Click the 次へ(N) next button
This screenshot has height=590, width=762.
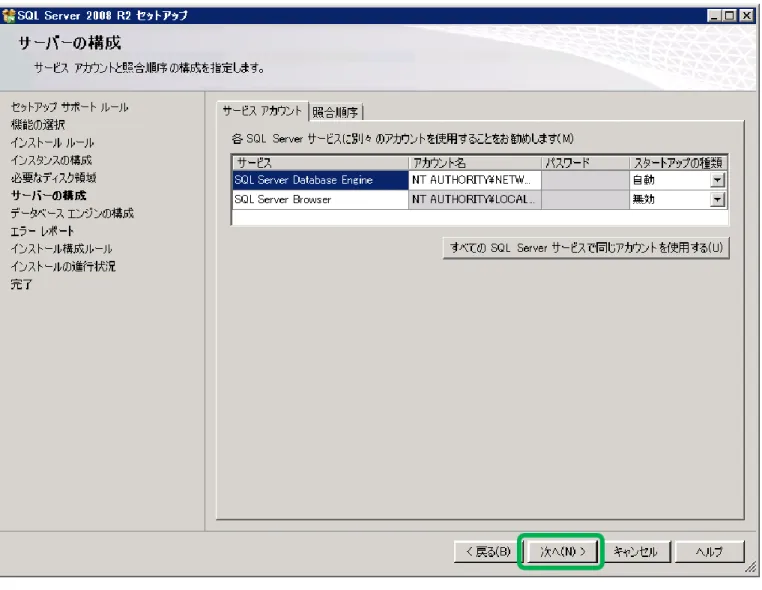click(x=561, y=552)
